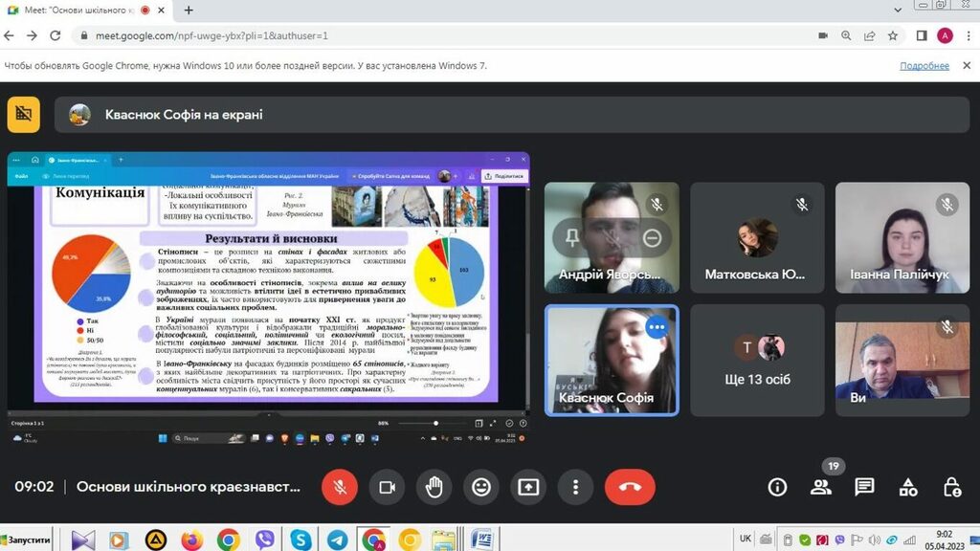Open the chat with everyone panel
The width and height of the screenshot is (980, 551).
pos(864,487)
